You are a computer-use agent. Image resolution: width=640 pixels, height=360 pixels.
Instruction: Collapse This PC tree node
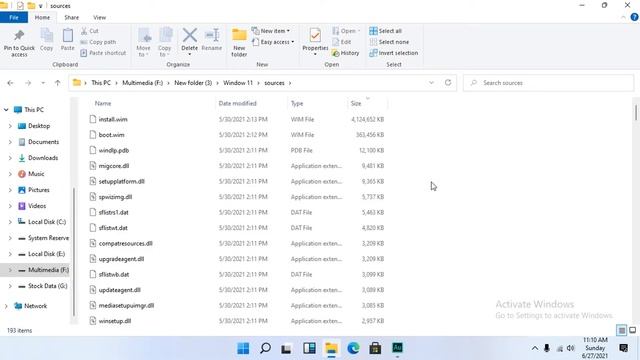pyautogui.click(x=6, y=110)
